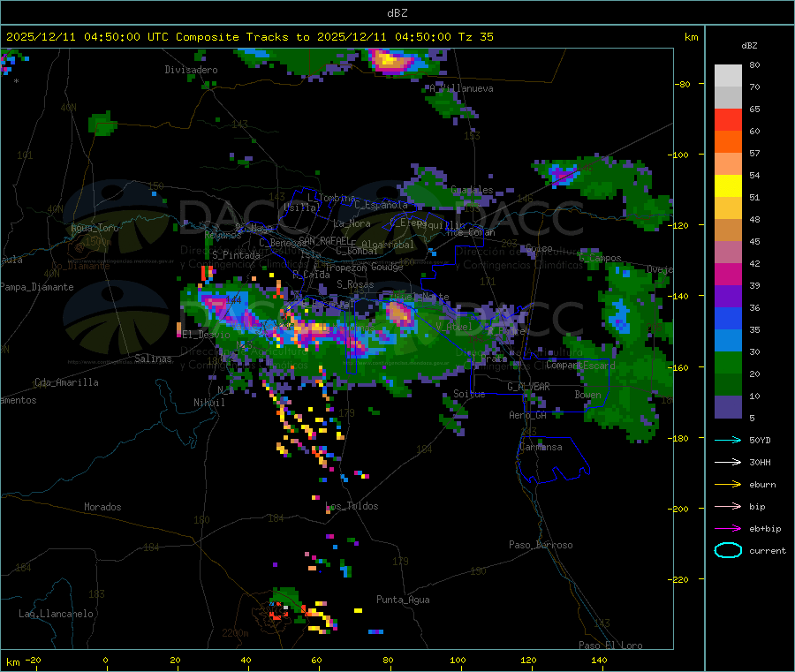Viewport: 795px width, 672px height.
Task: Click the Bowen map label
Action: point(587,395)
